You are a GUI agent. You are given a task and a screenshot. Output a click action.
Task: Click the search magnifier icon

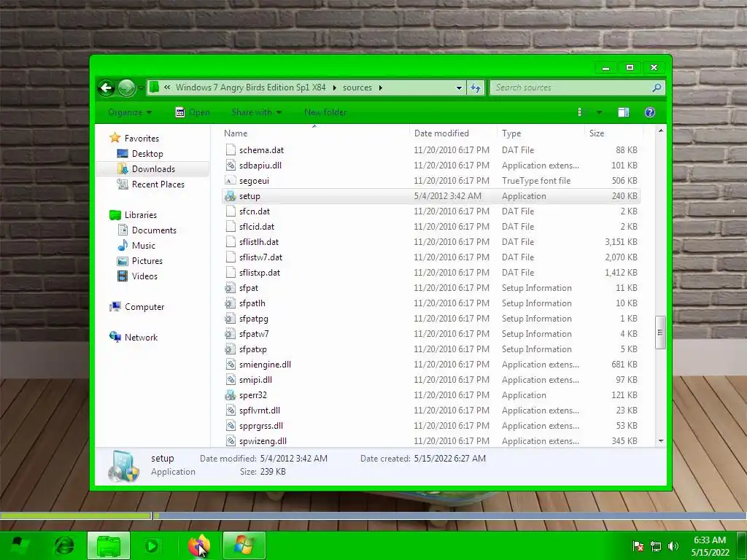point(657,87)
